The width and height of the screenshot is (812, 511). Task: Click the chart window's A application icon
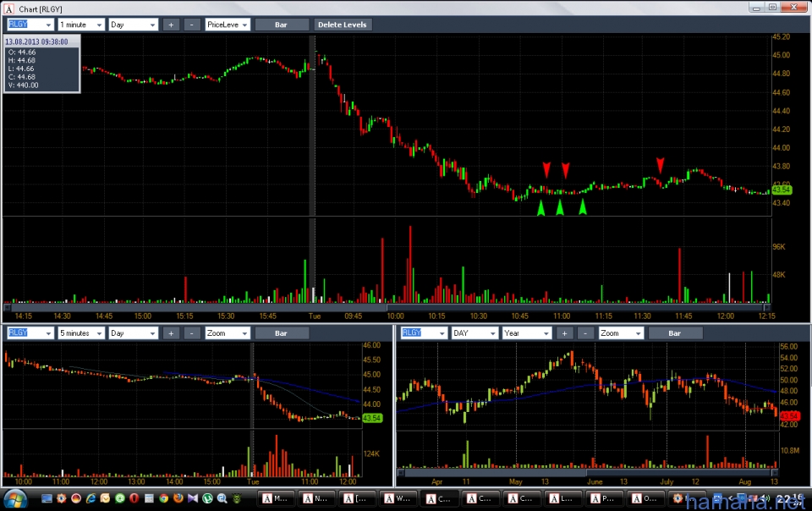[x=8, y=8]
